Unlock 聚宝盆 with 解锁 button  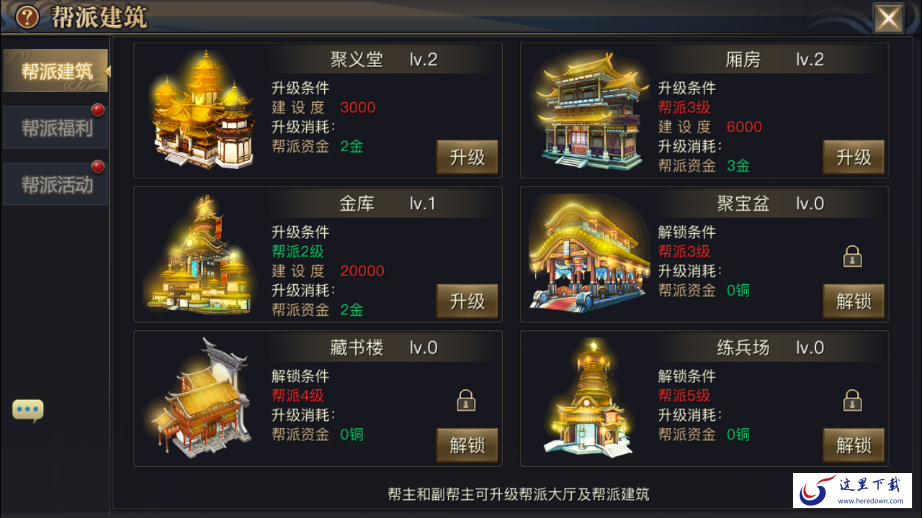tap(853, 301)
